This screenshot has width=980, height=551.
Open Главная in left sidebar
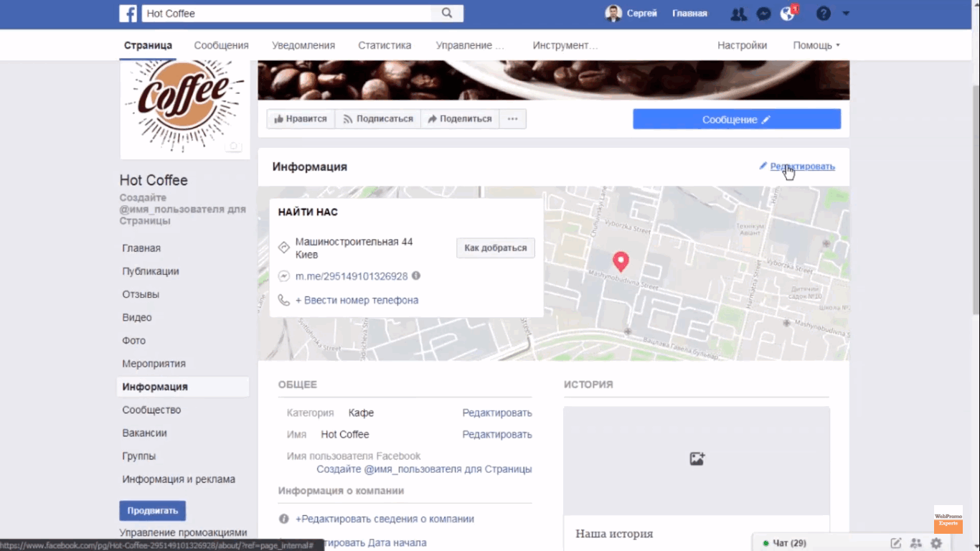click(141, 248)
